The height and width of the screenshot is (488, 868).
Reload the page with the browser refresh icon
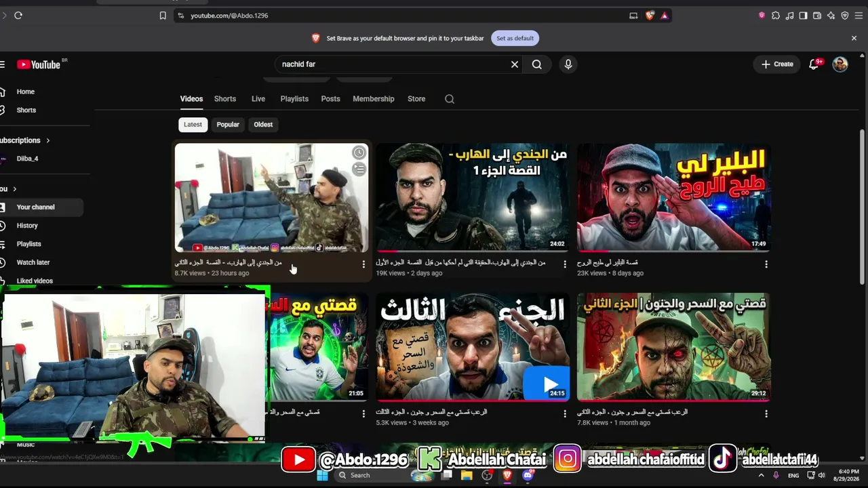tap(18, 16)
